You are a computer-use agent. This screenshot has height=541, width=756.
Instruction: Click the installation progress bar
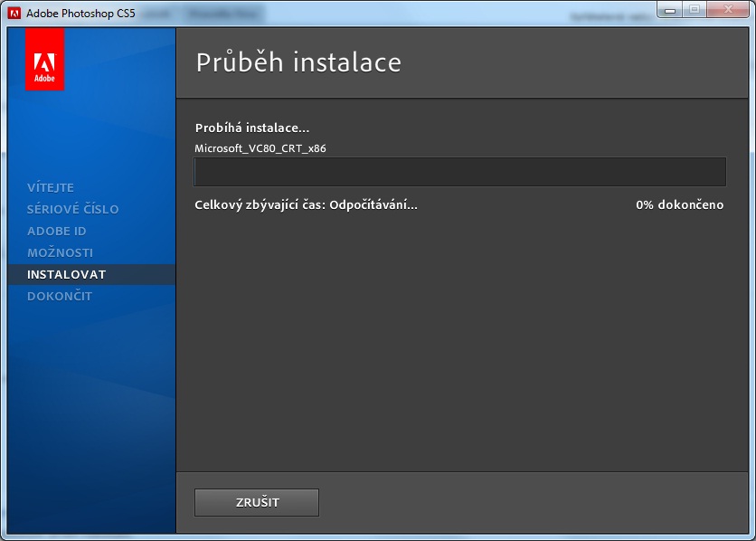coord(460,172)
